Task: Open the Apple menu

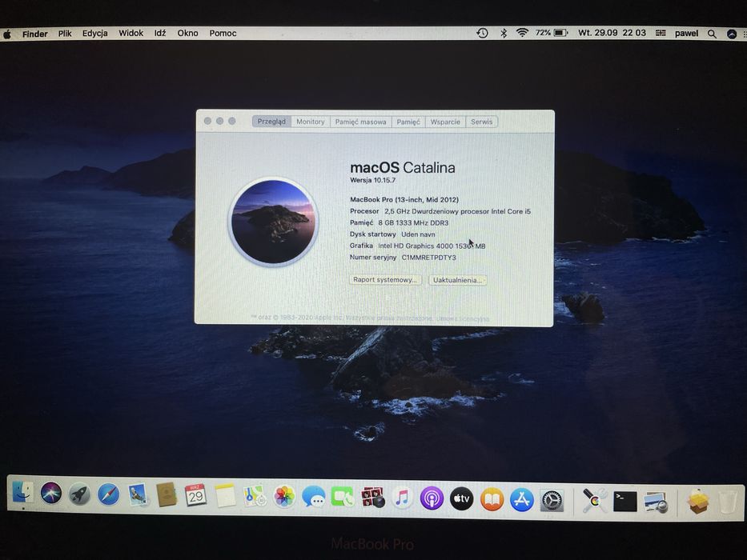Action: (x=7, y=34)
